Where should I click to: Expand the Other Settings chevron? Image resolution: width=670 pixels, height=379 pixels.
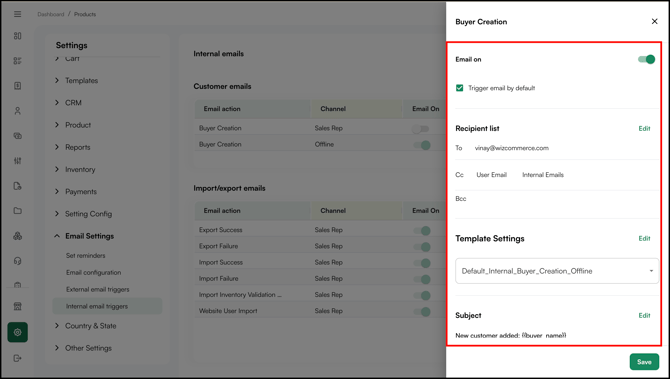(x=57, y=347)
